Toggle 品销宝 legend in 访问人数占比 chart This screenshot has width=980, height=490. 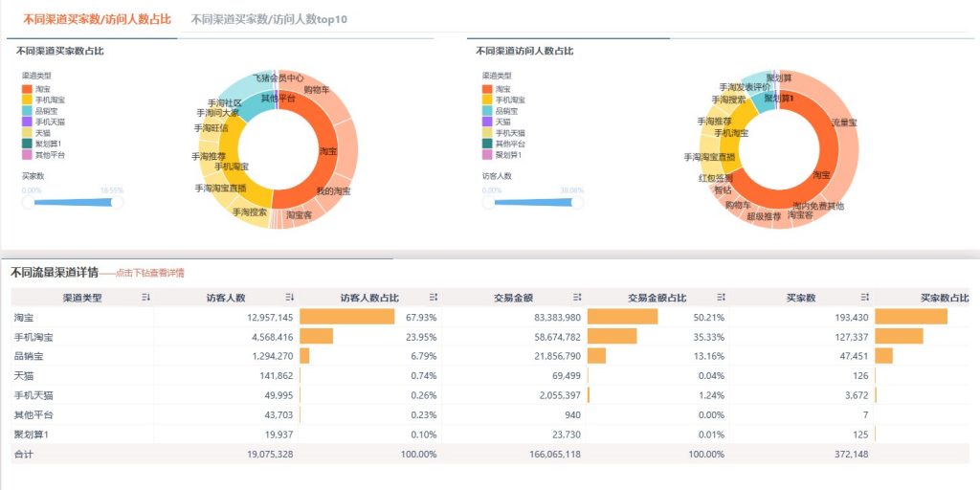499,111
